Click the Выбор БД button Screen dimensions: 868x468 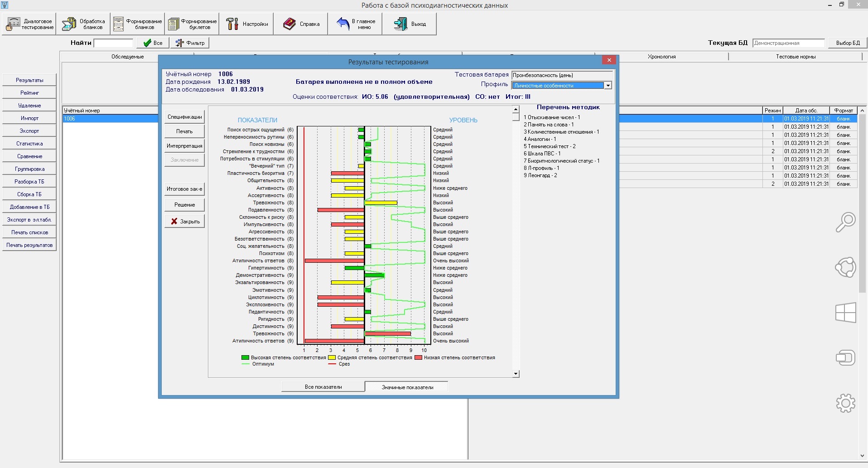point(848,43)
